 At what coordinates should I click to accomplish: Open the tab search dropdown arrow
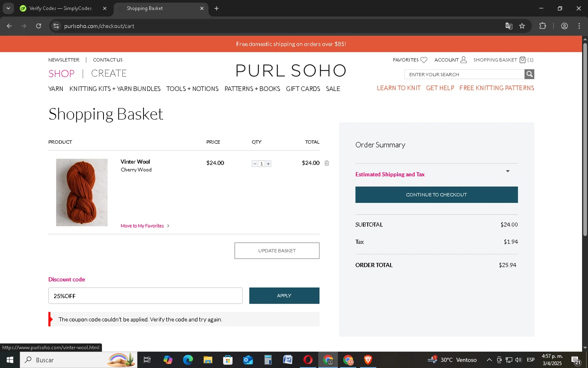coord(8,8)
